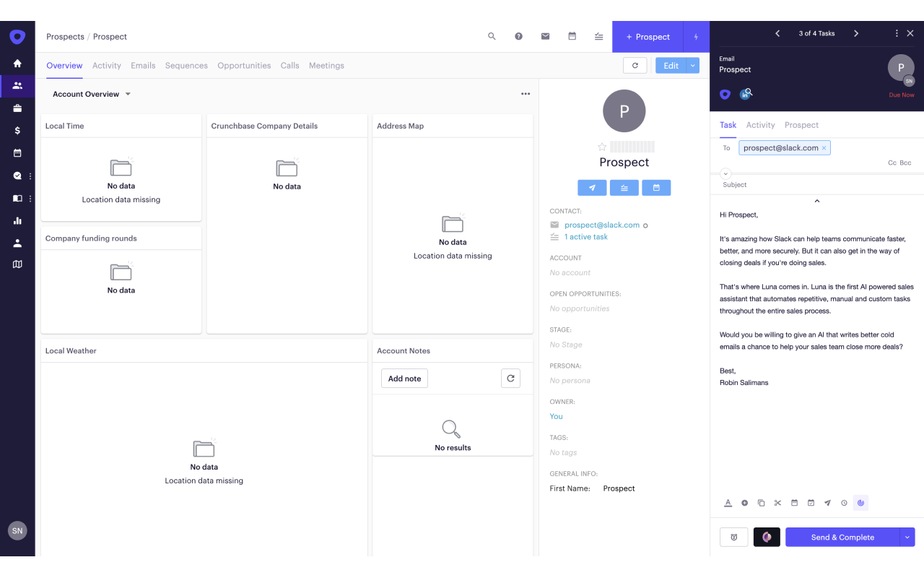924x578 pixels.
Task: Switch to the Opportunities tab
Action: coord(244,66)
